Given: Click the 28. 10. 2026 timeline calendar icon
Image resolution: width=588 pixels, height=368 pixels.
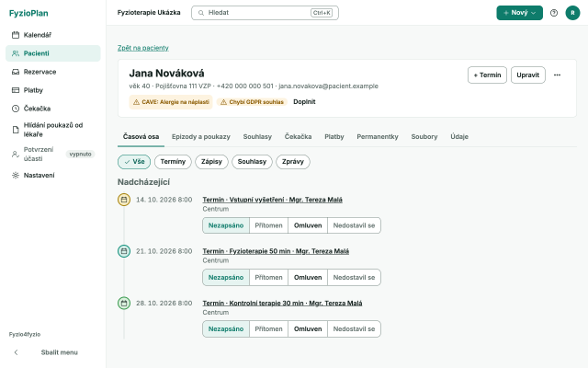Looking at the screenshot, I should point(124,303).
